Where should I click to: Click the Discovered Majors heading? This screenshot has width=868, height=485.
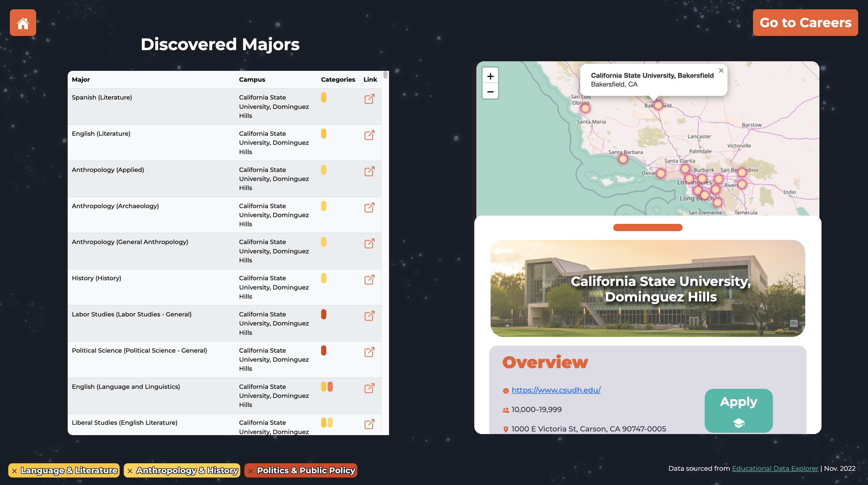point(220,44)
